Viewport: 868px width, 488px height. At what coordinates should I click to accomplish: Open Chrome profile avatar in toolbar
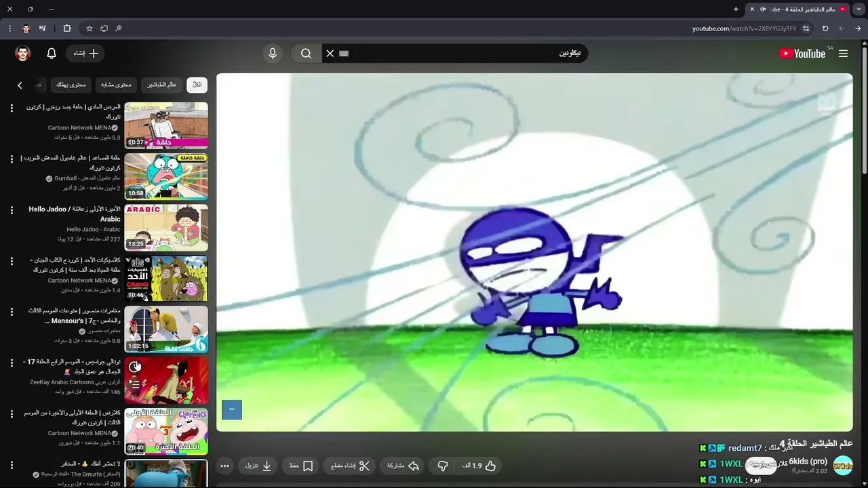pos(26,28)
